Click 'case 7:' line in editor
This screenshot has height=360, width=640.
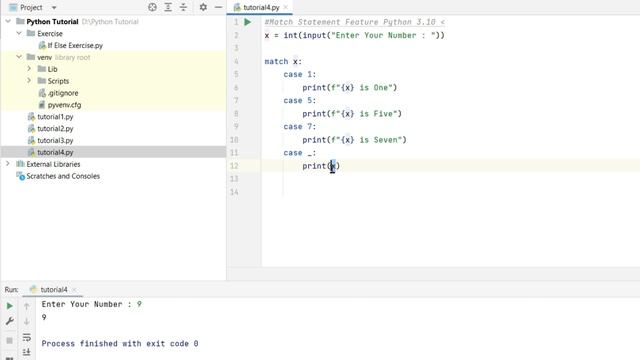coord(300,127)
